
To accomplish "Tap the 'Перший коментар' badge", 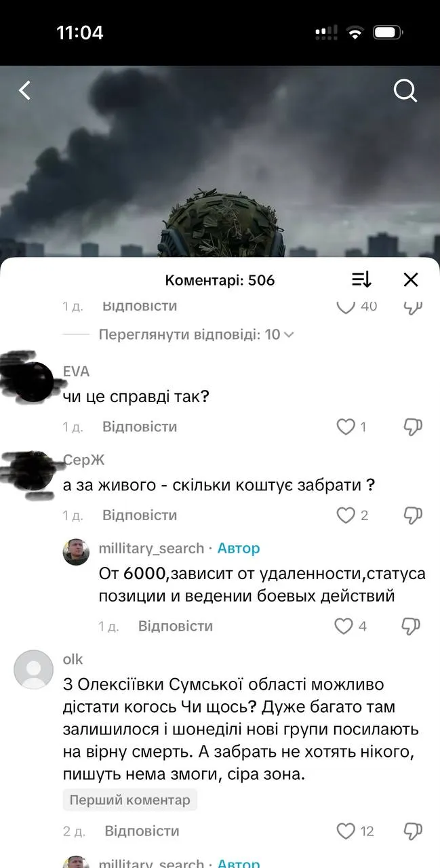I will pyautogui.click(x=130, y=800).
